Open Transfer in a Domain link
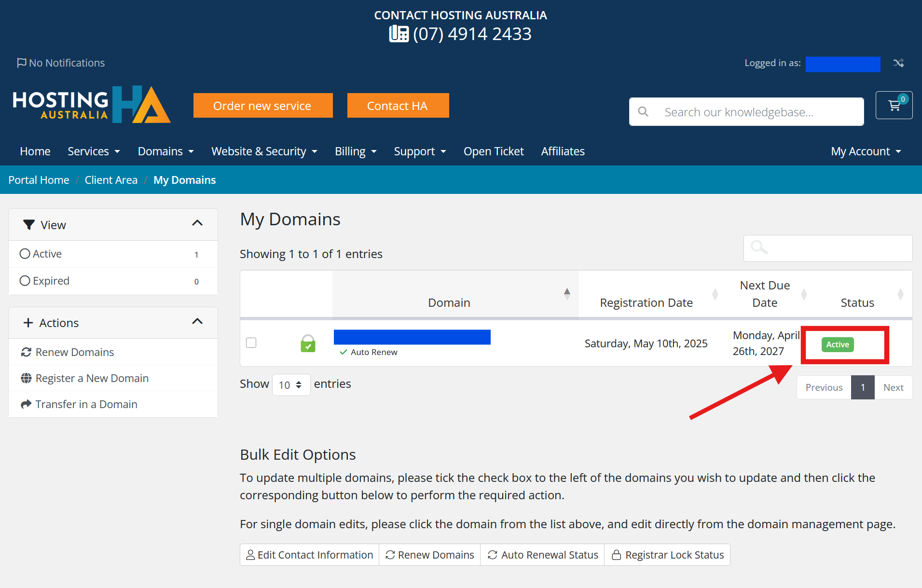 click(113, 404)
